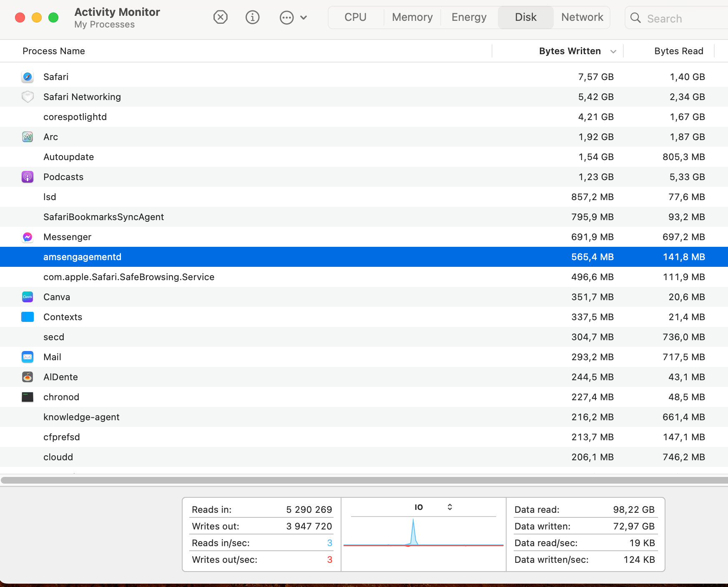Select the Autoupdate process row
Image resolution: width=728 pixels, height=587 pixels.
(364, 157)
